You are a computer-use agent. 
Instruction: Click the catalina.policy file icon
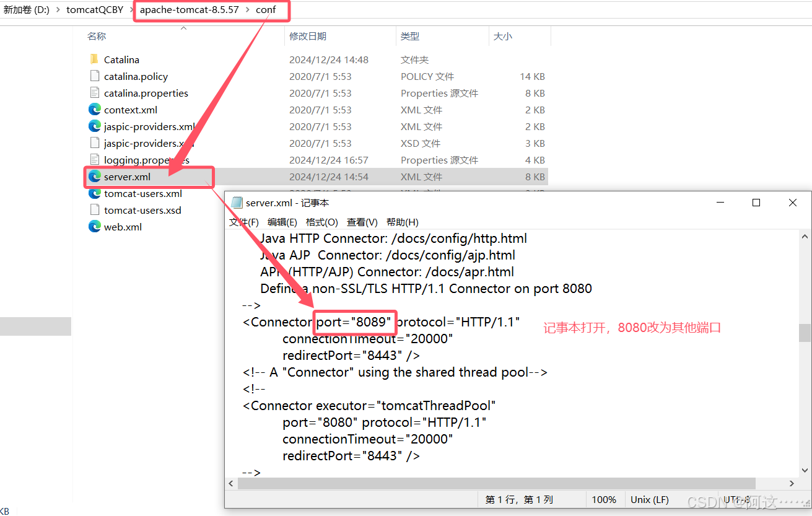click(x=94, y=76)
